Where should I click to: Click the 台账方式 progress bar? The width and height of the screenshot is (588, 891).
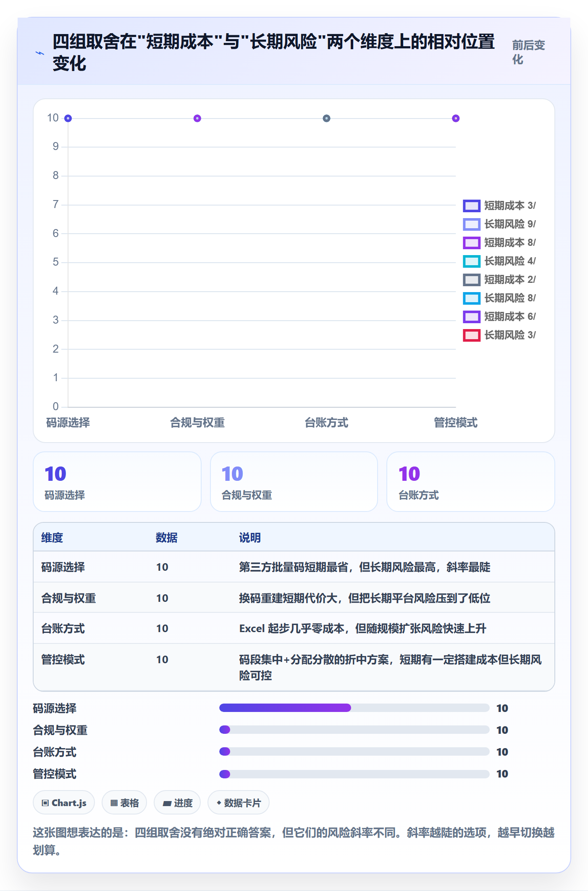(354, 751)
